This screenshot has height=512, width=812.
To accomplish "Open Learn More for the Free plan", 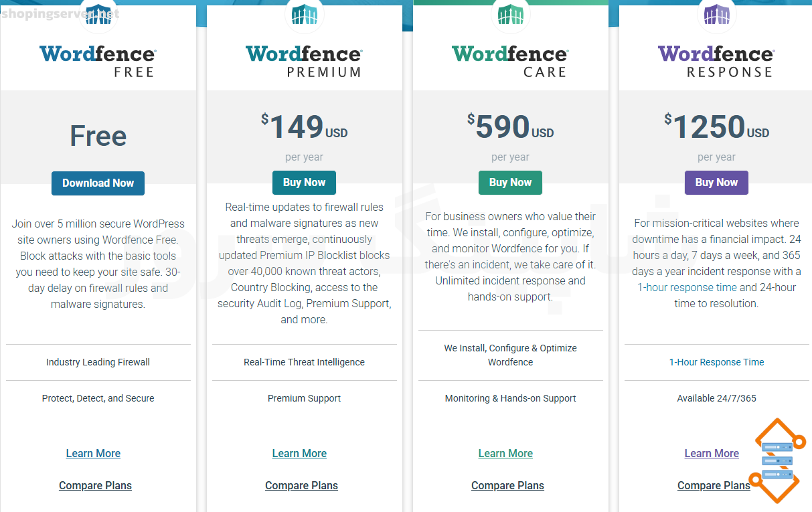I will (93, 453).
